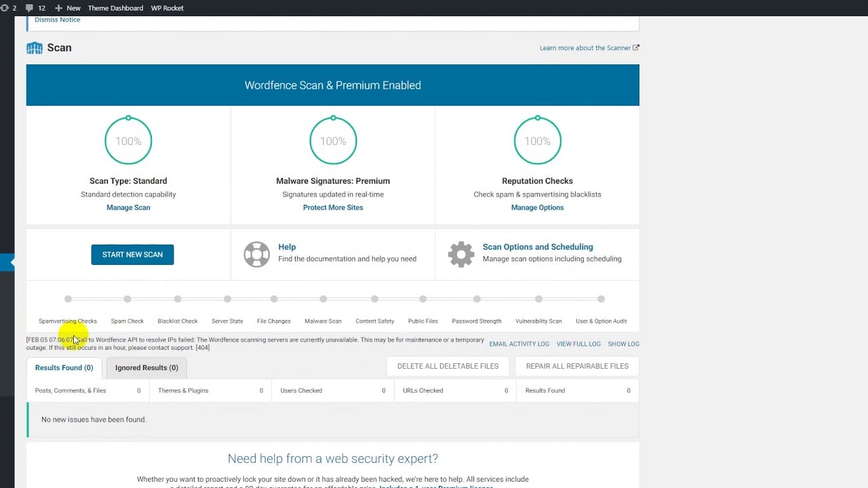Open the updates icon showing 2
Viewport: 868px width, 488px height.
(x=8, y=8)
